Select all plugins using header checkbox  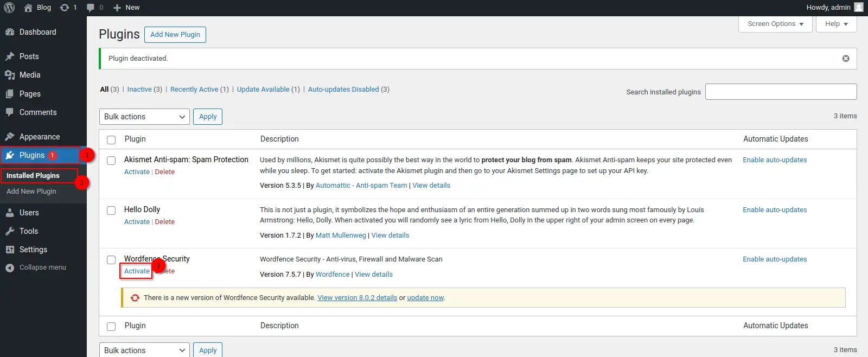pos(111,140)
